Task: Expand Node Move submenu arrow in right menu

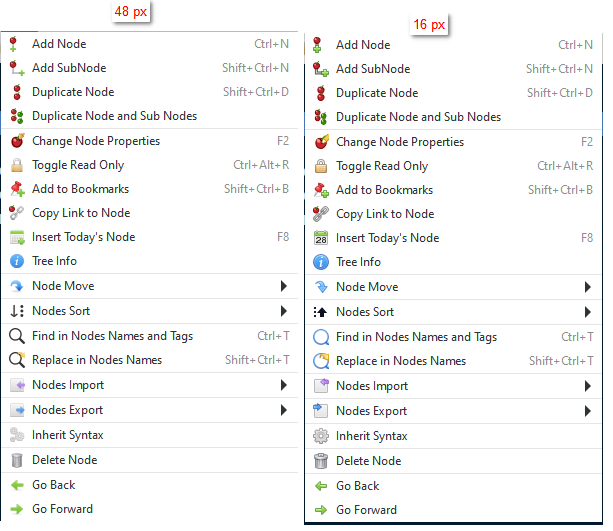Action: [588, 287]
